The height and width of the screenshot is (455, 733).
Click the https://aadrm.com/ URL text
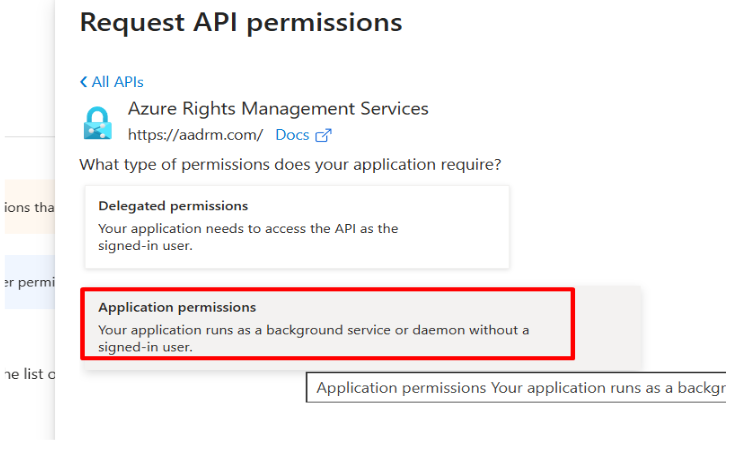click(195, 135)
